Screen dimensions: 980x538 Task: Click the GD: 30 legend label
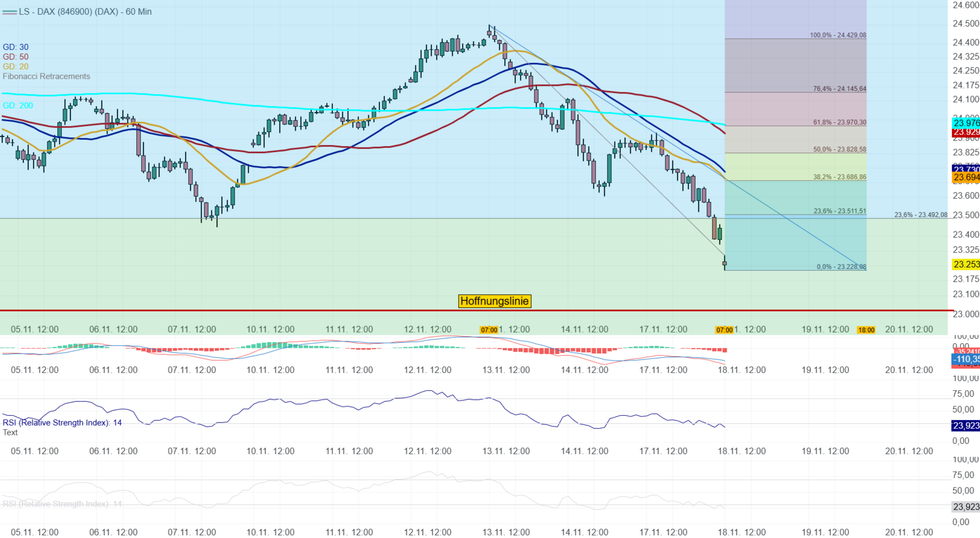pos(16,47)
